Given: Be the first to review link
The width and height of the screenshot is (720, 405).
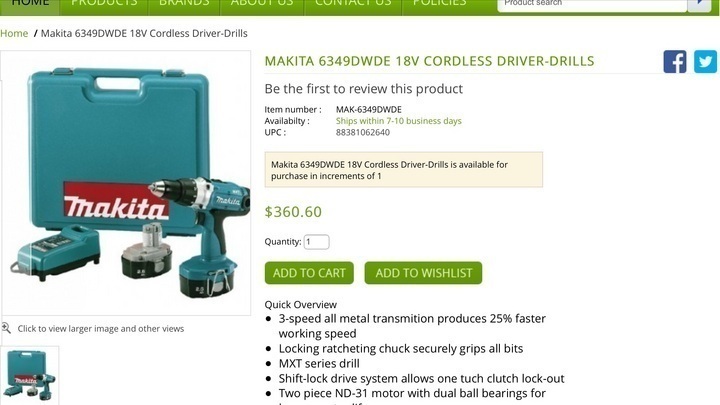Looking at the screenshot, I should 364,89.
